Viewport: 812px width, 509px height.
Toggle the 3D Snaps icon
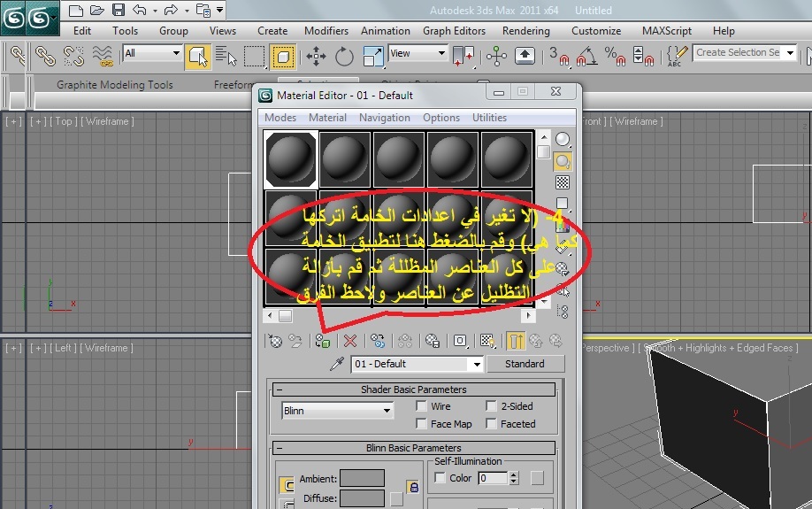tap(558, 56)
